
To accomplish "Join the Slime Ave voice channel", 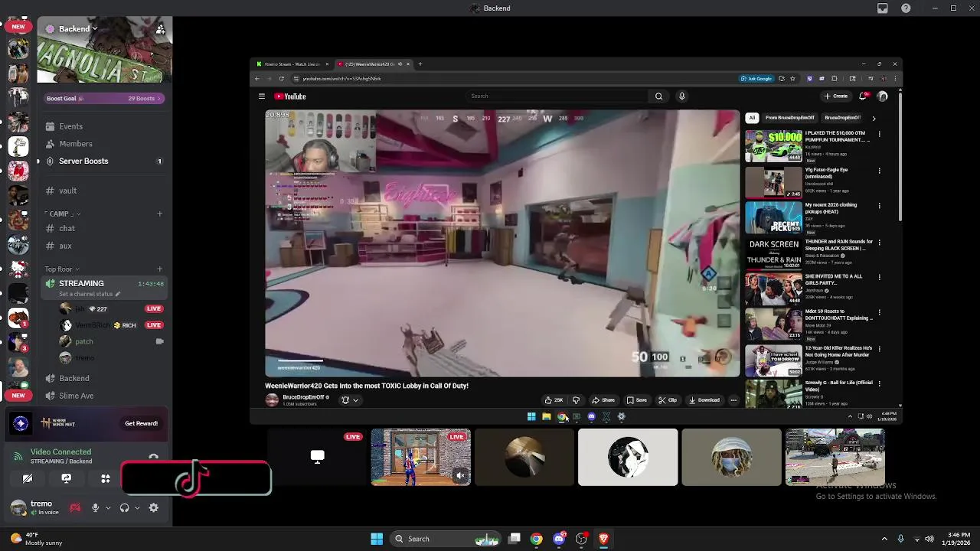I will click(x=76, y=396).
